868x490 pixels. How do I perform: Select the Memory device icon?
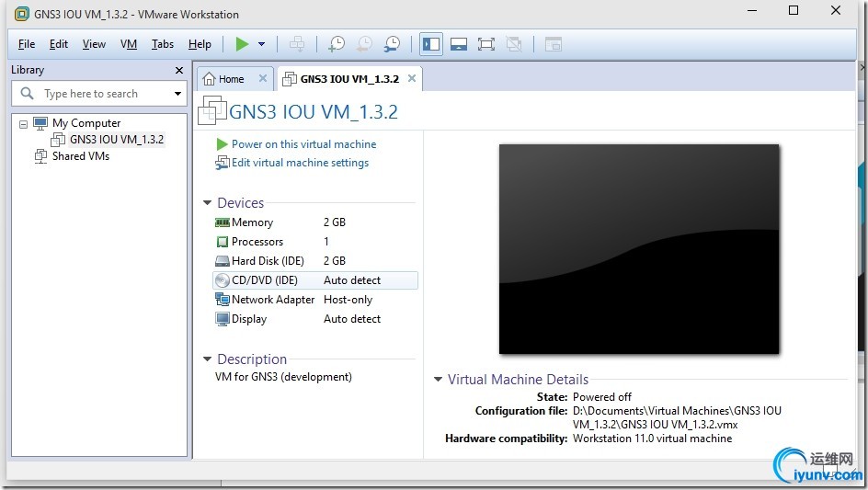pyautogui.click(x=223, y=222)
